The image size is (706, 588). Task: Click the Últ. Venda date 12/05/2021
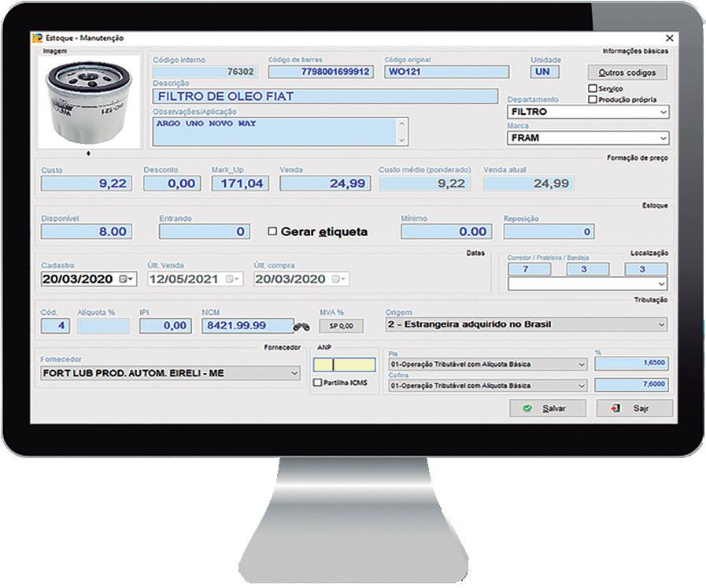click(183, 279)
